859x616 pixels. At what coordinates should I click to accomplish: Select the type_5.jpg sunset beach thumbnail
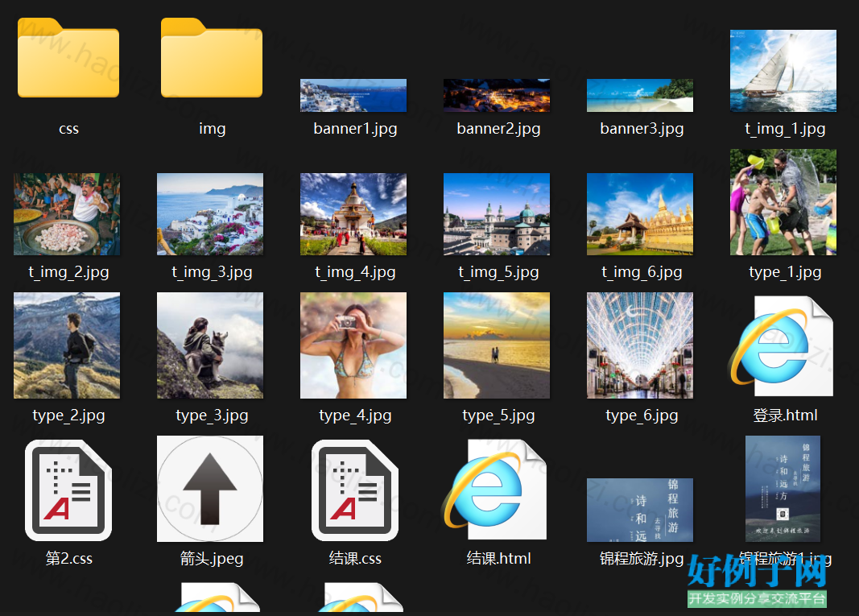[497, 345]
